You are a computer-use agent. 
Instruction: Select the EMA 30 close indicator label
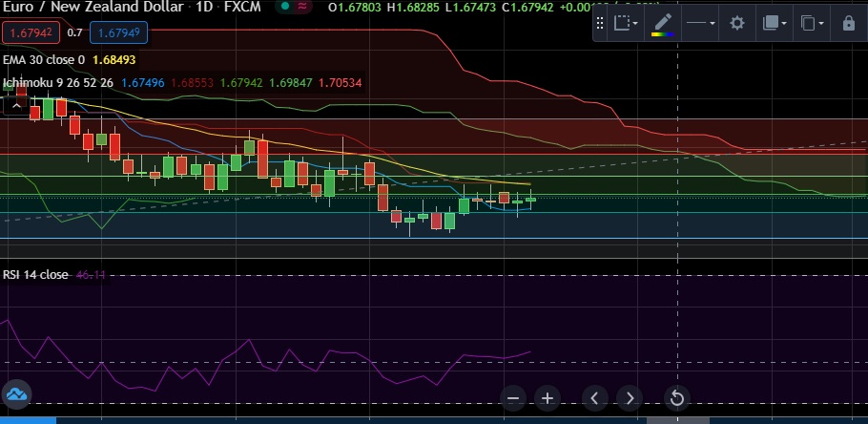(x=43, y=59)
